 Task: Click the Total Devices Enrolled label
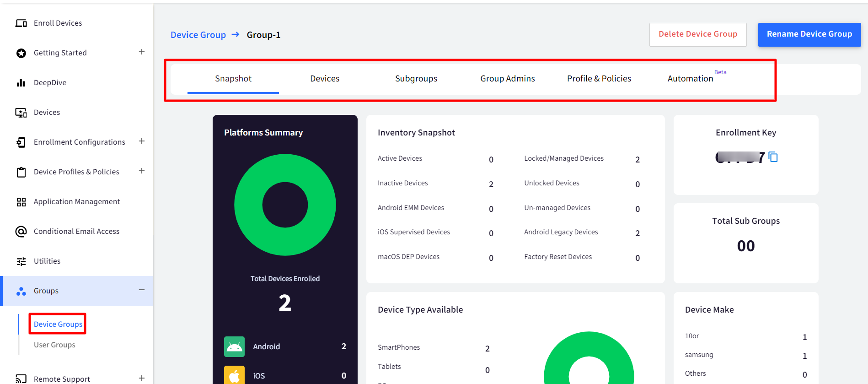[285, 279]
